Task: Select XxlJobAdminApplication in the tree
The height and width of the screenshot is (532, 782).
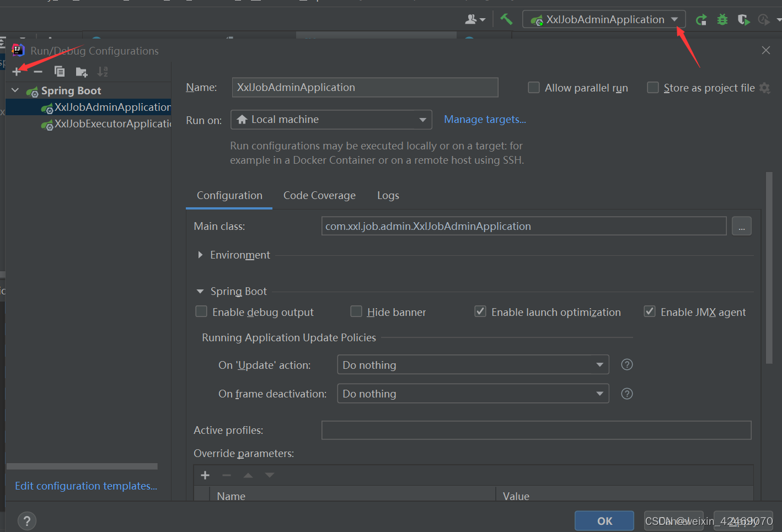Action: [89, 107]
